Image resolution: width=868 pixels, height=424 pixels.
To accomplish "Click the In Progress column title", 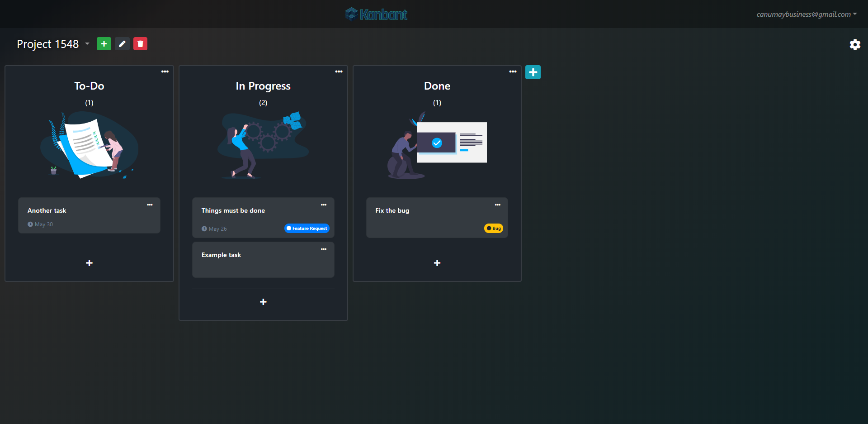I will click(263, 86).
